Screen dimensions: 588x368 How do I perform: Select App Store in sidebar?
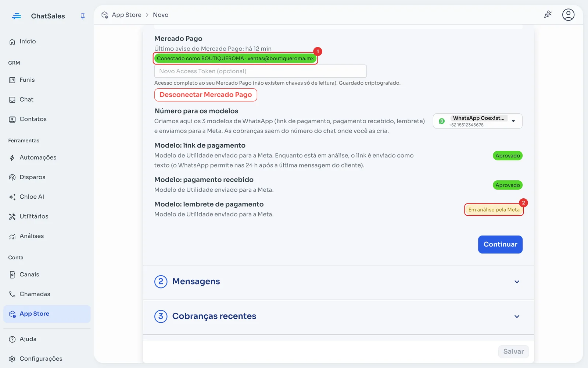(47, 314)
